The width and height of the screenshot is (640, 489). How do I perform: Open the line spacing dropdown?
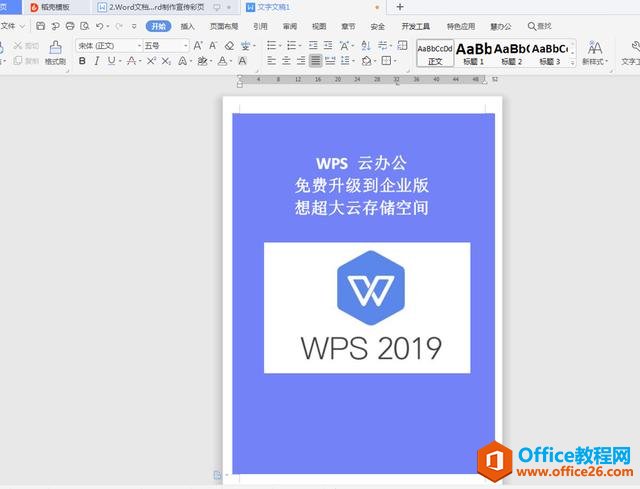353,61
